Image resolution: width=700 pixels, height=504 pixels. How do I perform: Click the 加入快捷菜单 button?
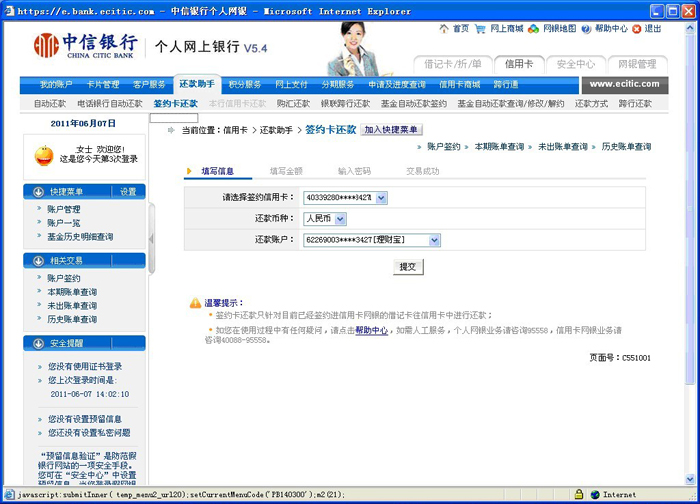392,130
